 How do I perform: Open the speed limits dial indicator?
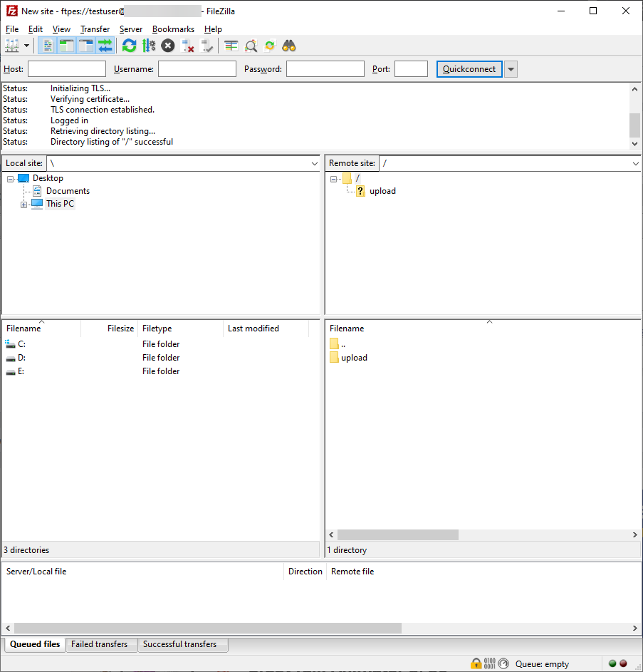tap(503, 663)
